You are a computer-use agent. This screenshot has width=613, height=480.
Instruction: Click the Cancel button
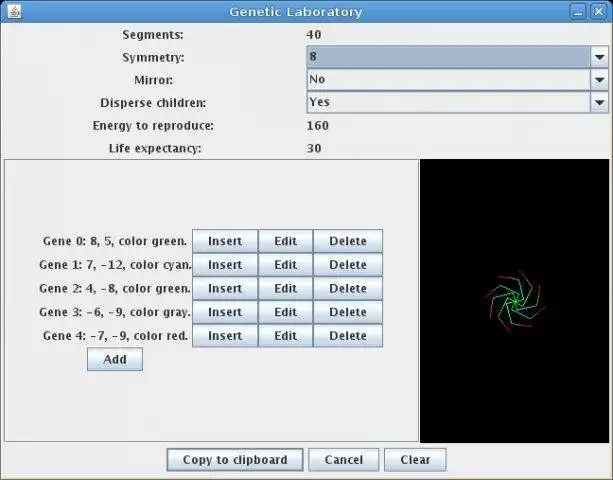tap(344, 460)
